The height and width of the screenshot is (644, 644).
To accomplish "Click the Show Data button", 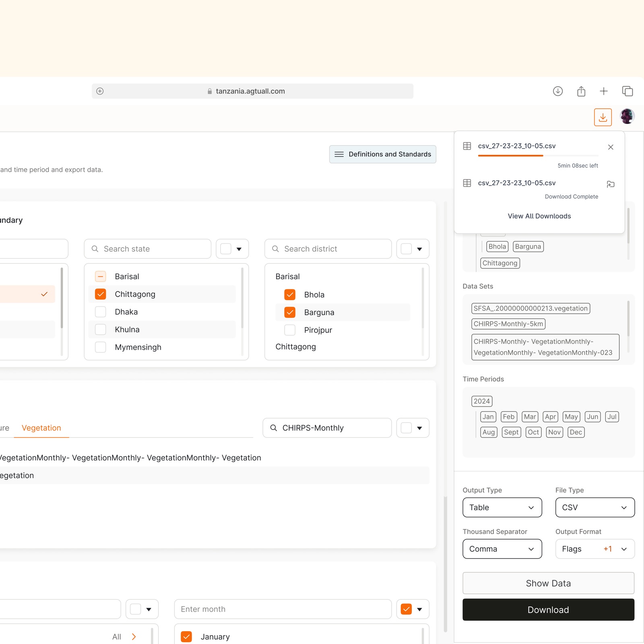I will coord(548,583).
